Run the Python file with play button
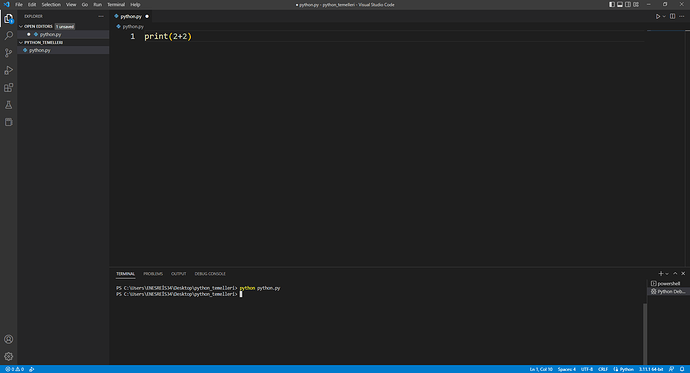This screenshot has height=373, width=690. pos(658,16)
